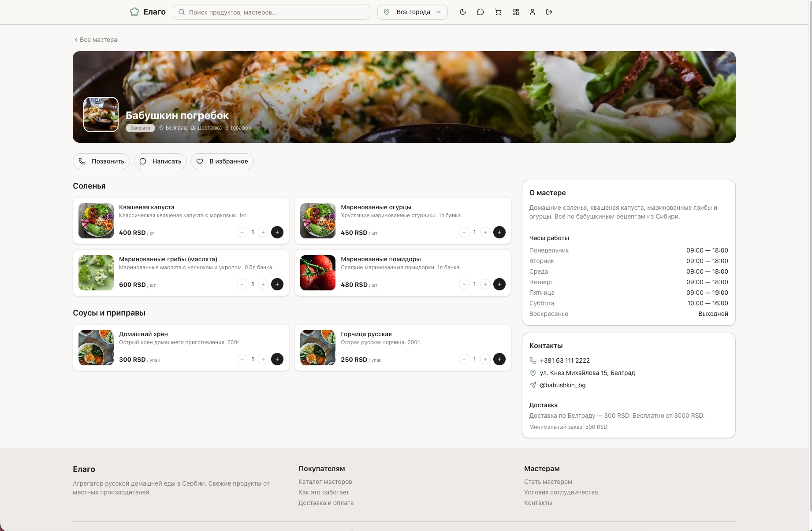Click Горчица русская product title
This screenshot has width=812, height=531.
tap(366, 334)
